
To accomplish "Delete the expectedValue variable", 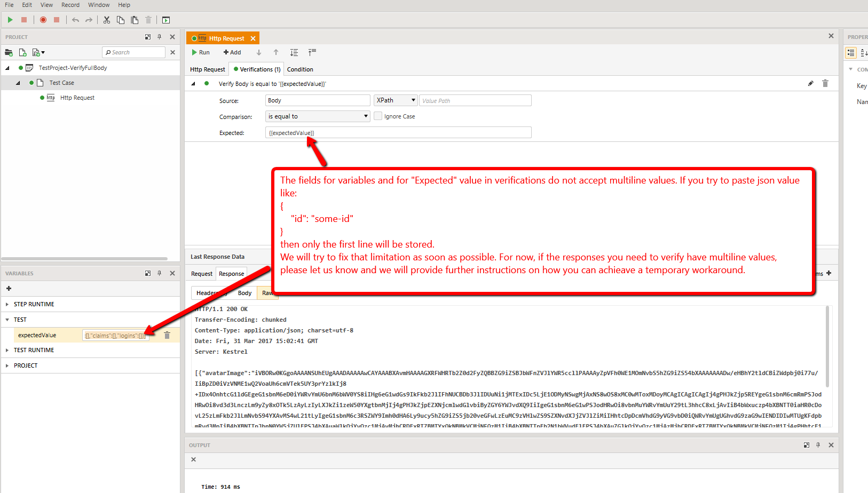I will (167, 335).
